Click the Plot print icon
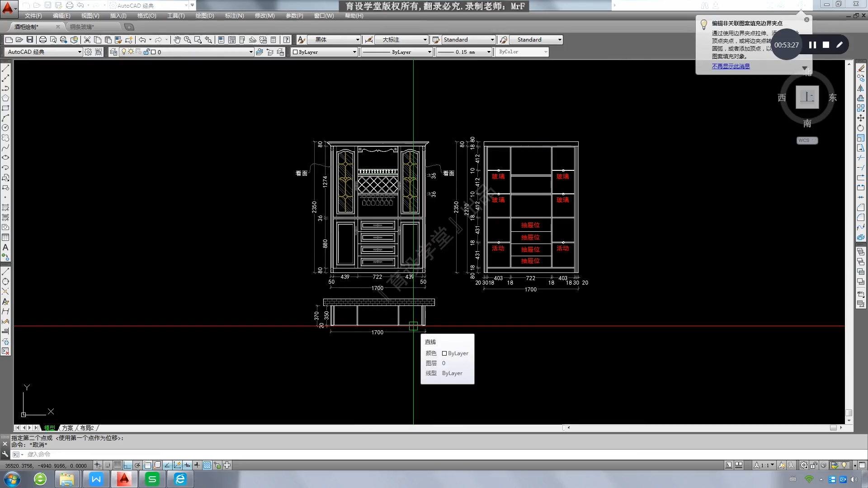 pyautogui.click(x=43, y=40)
